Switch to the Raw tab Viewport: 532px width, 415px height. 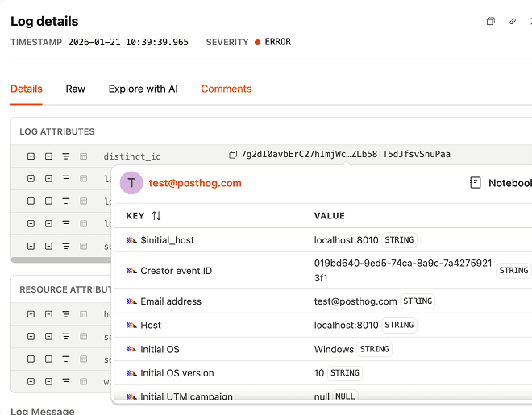pos(75,89)
